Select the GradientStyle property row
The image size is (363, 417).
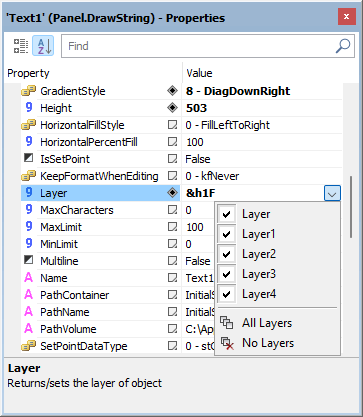pos(182,91)
